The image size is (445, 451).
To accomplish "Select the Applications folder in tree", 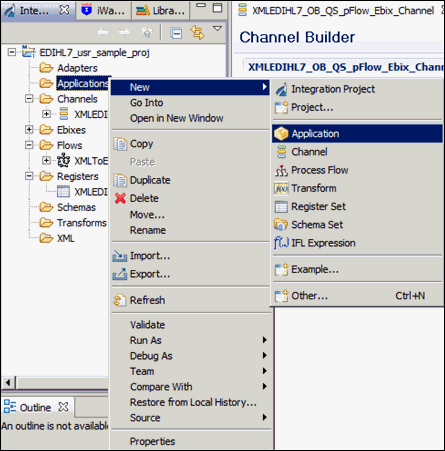I will pyautogui.click(x=83, y=83).
